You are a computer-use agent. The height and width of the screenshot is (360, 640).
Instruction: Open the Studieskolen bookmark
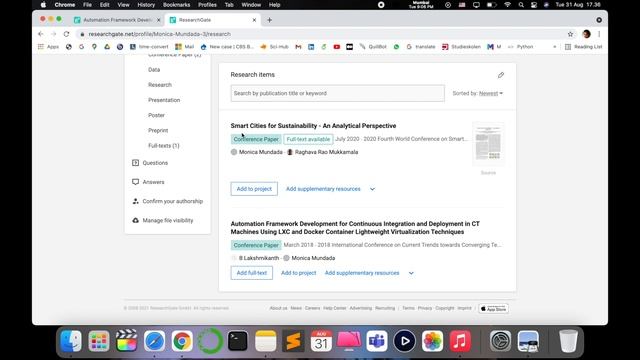461,47
